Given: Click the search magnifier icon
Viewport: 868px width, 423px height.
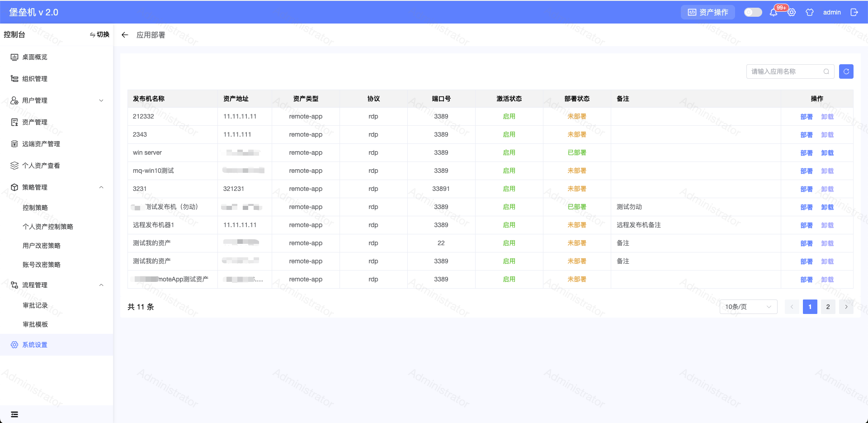Looking at the screenshot, I should coord(826,71).
